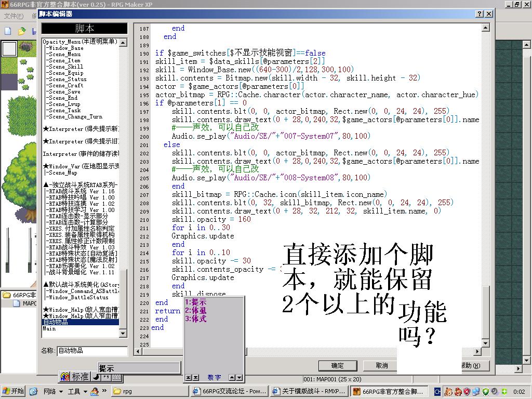Select the Window_Base script in list
This screenshot has width=532, height=399.
click(66, 48)
